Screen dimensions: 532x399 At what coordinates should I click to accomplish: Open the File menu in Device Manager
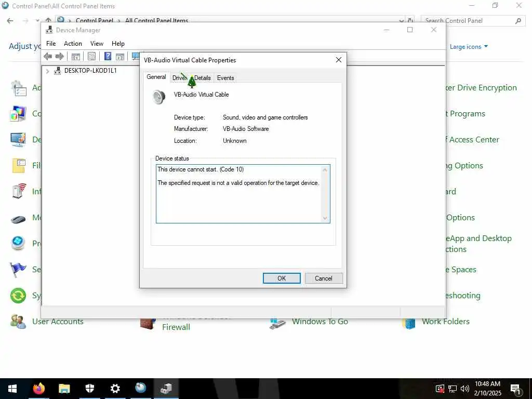click(x=51, y=44)
